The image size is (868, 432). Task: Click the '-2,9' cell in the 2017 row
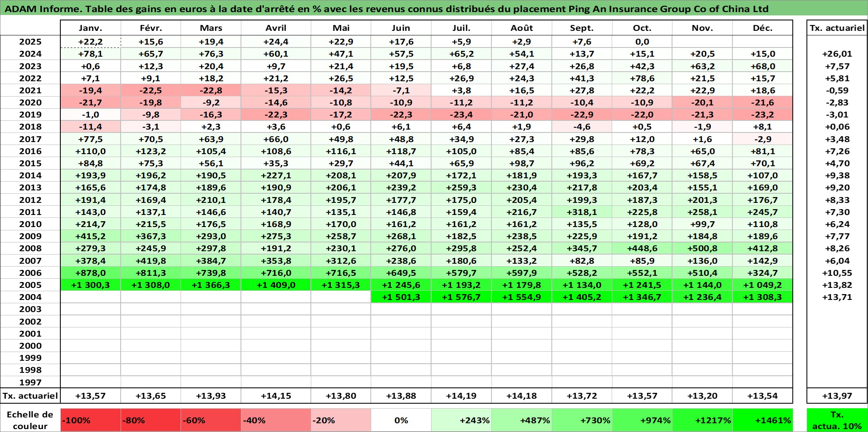pyautogui.click(x=763, y=139)
